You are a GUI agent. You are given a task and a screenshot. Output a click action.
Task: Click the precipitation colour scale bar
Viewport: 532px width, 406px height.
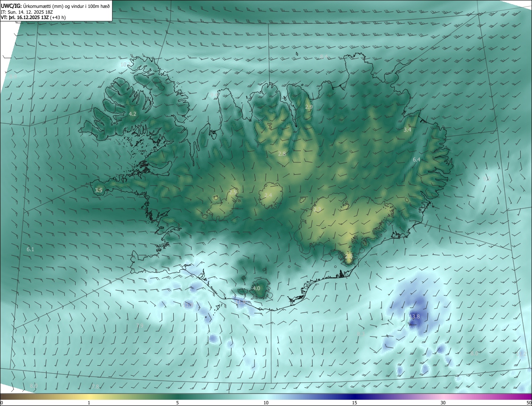tap(266, 396)
